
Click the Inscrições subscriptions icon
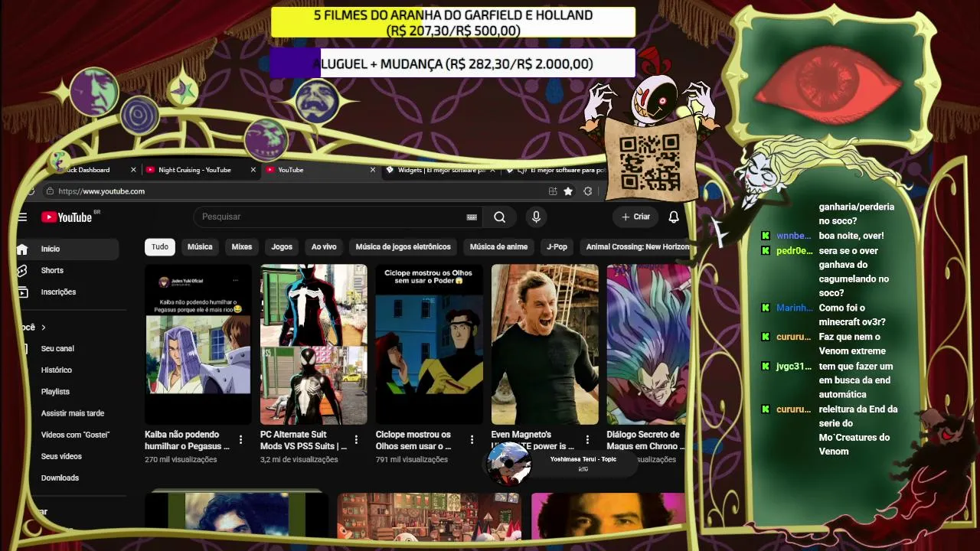pyautogui.click(x=22, y=292)
